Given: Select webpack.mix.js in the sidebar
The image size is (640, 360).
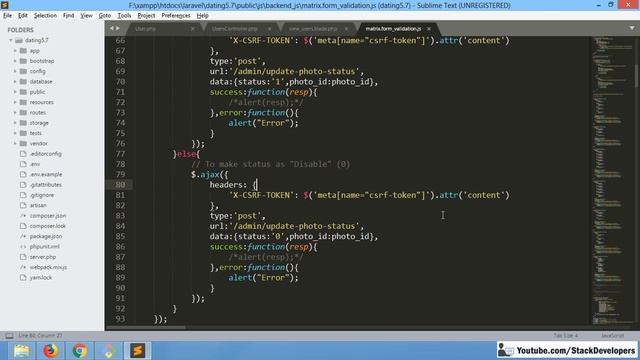Looking at the screenshot, I should 48,267.
